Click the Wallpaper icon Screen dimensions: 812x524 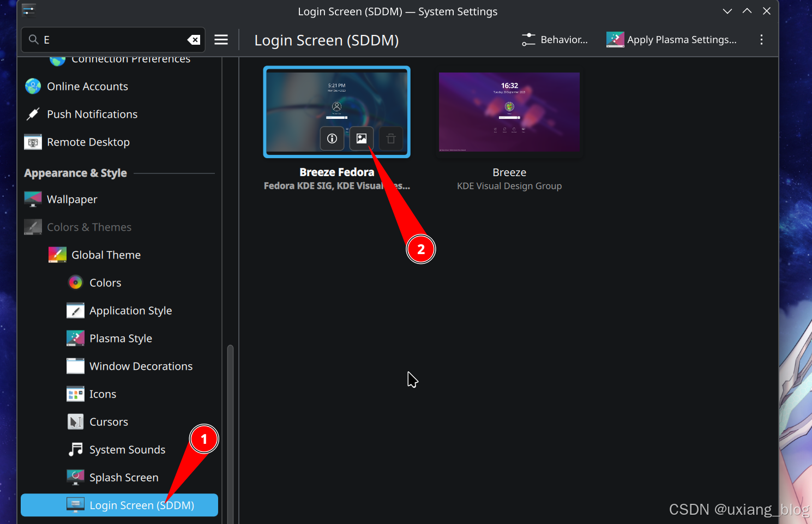tap(33, 199)
